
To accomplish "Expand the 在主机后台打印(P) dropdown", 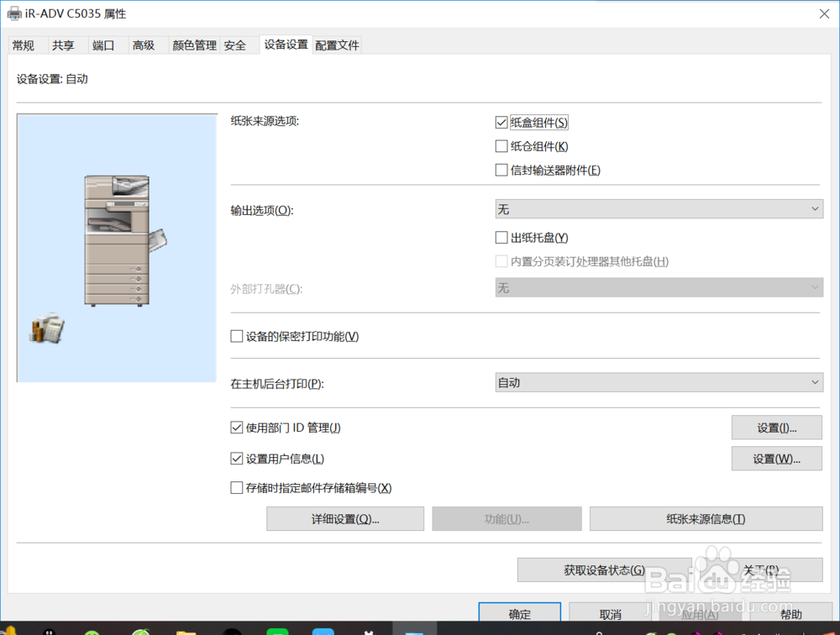I will [x=658, y=382].
